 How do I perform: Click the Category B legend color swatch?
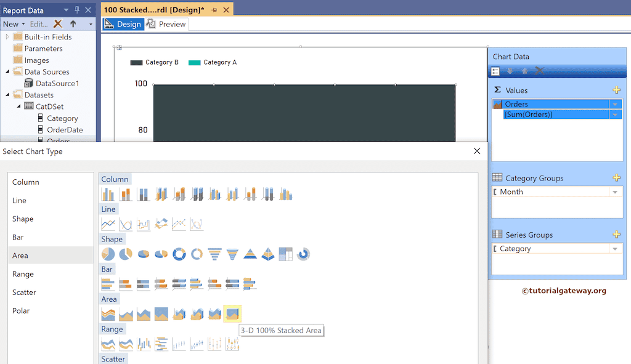[136, 62]
